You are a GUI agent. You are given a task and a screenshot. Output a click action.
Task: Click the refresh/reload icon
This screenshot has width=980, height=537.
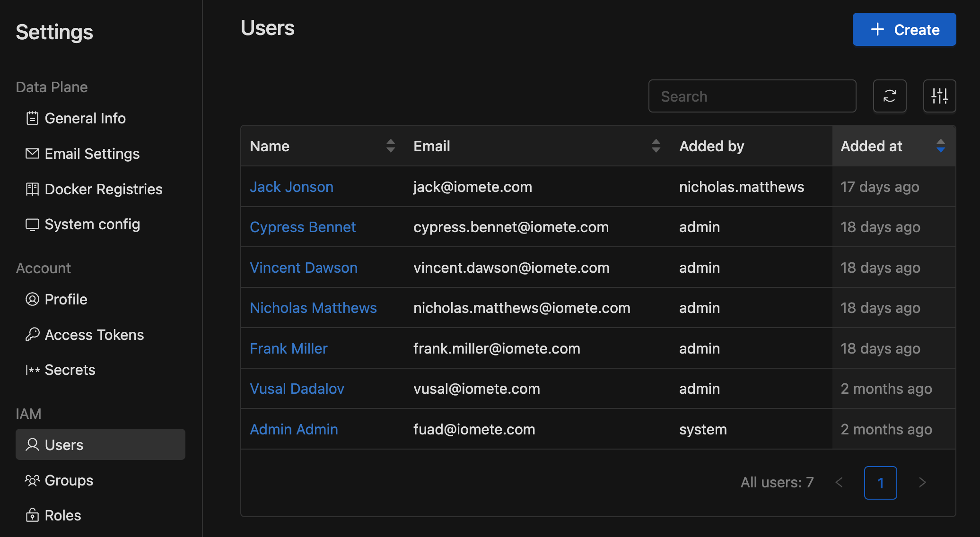[x=890, y=95]
